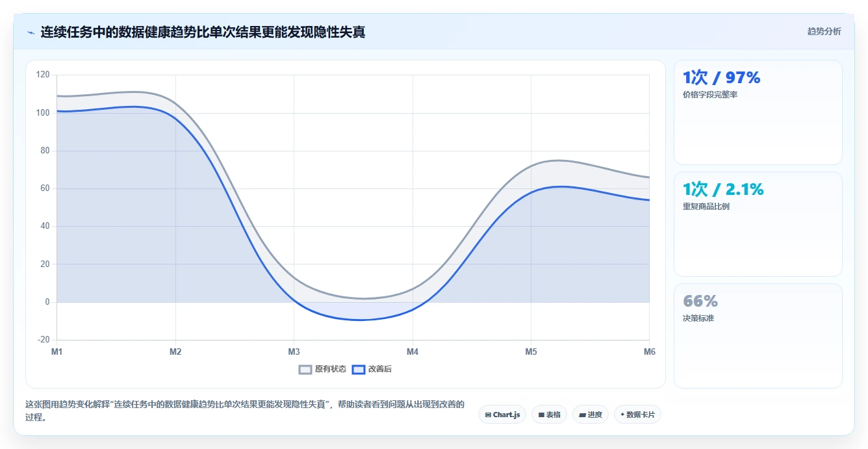Click the 120 y-axis value
This screenshot has height=449, width=868.
click(x=43, y=75)
